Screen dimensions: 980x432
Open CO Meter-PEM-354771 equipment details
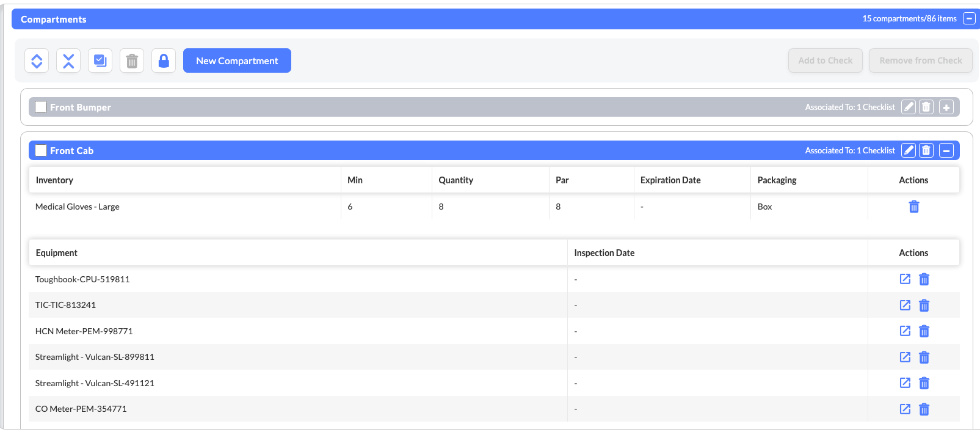coord(905,409)
